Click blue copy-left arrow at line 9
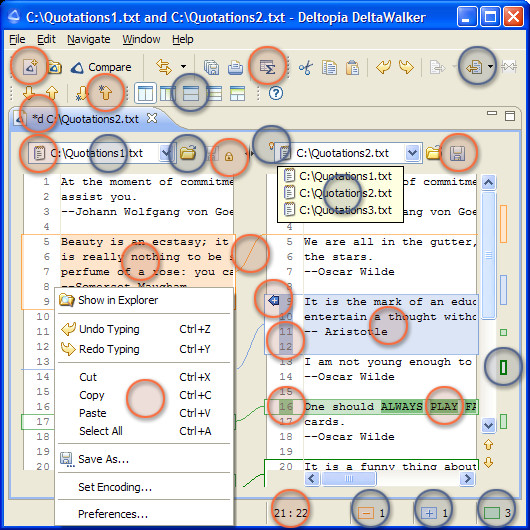 [x=273, y=300]
